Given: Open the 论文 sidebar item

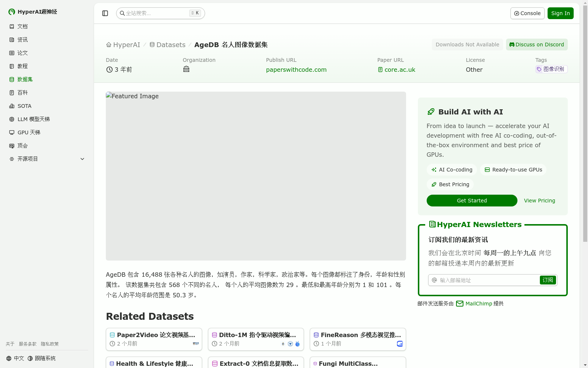Looking at the screenshot, I should [x=47, y=53].
